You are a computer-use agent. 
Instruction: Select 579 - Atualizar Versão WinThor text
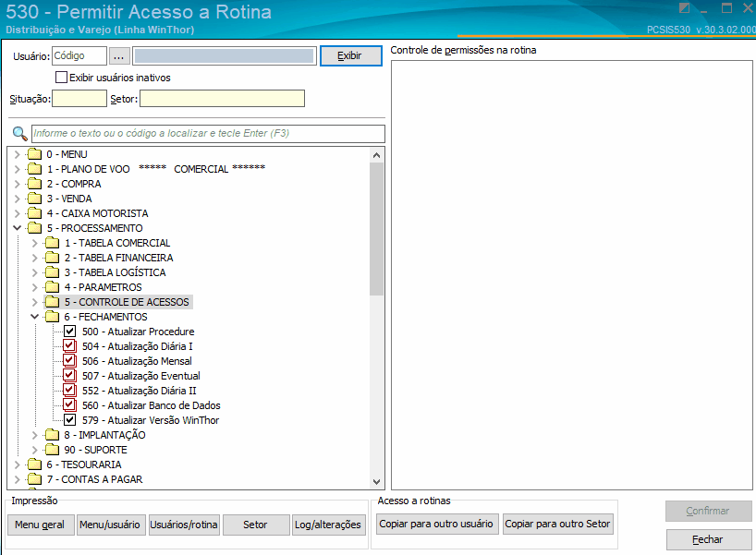click(151, 420)
